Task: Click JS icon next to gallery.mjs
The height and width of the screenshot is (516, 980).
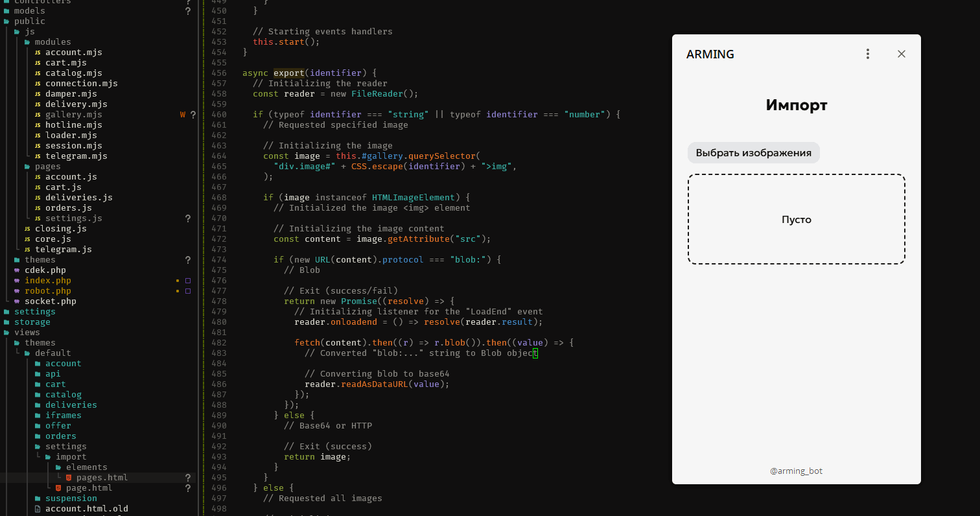Action: click(x=38, y=115)
